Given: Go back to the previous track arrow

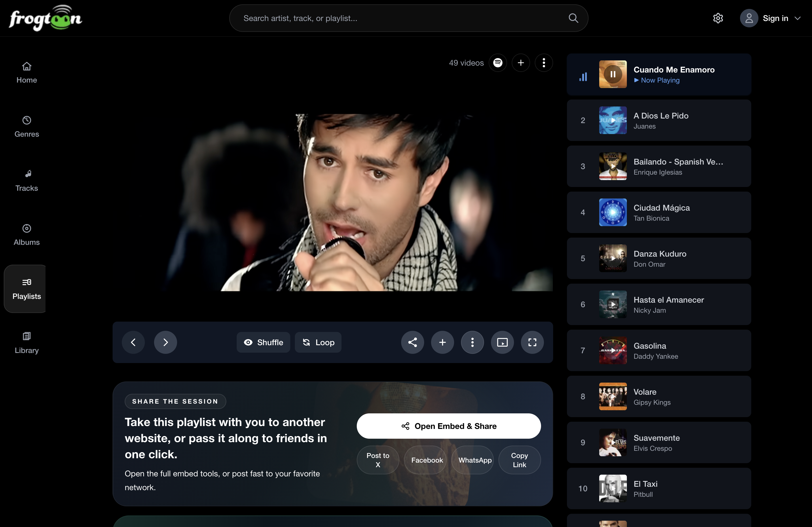Looking at the screenshot, I should 133,342.
